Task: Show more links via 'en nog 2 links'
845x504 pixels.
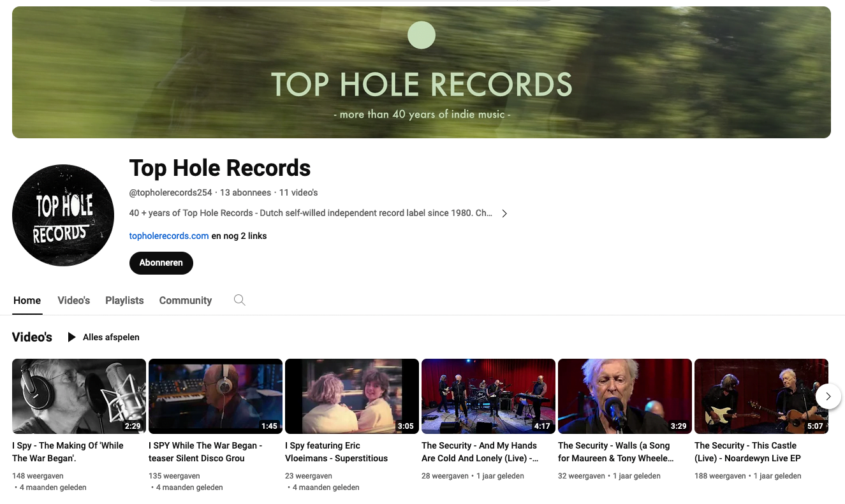Action: pos(239,236)
